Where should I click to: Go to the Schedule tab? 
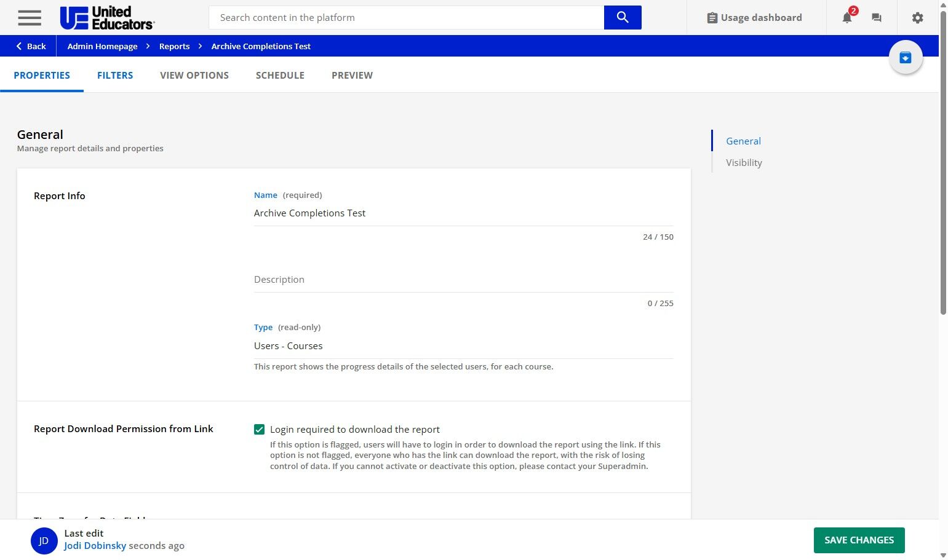pyautogui.click(x=280, y=75)
